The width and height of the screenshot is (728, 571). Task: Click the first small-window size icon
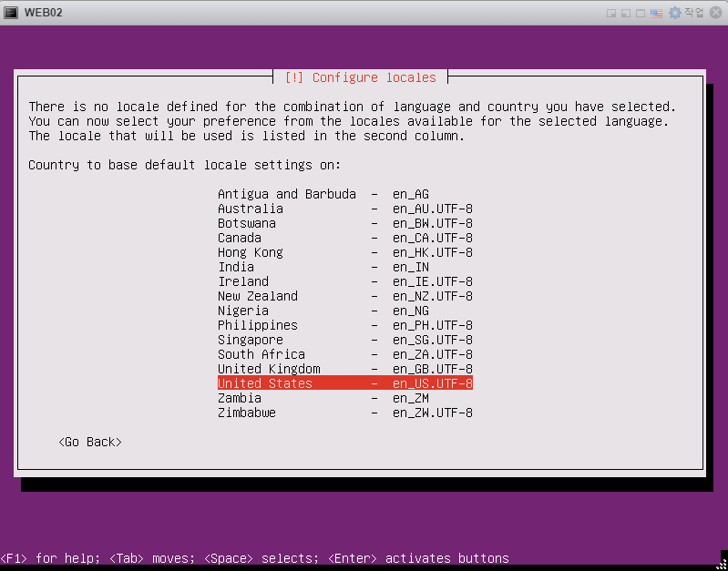[x=611, y=13]
